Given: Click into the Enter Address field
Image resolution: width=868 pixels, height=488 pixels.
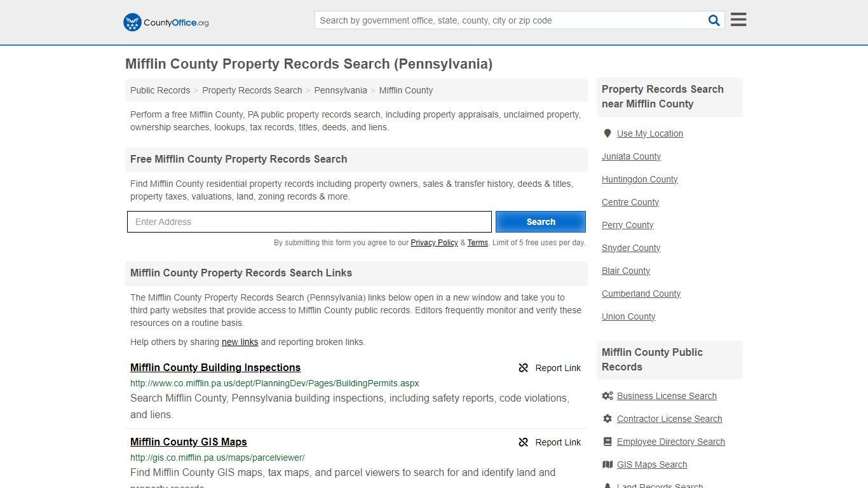Looking at the screenshot, I should [309, 222].
